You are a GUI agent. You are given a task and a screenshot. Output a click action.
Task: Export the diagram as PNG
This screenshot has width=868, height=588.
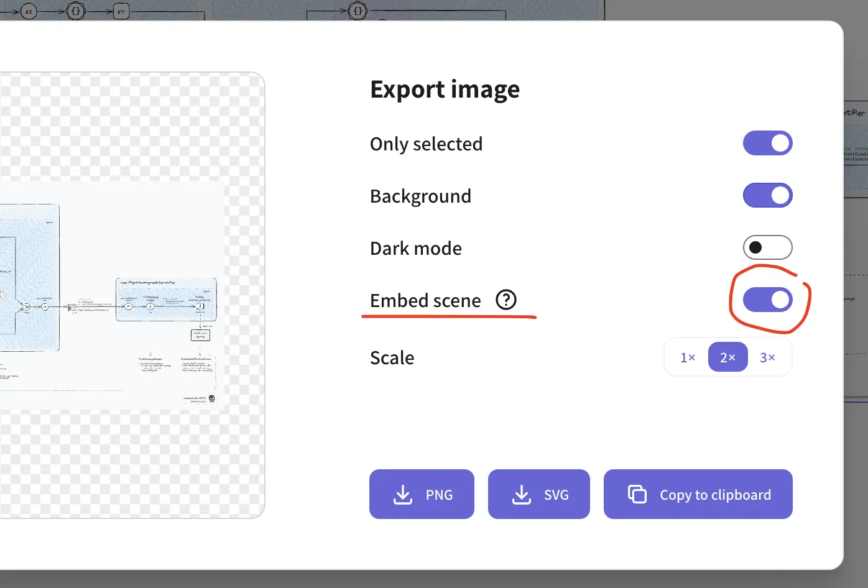tap(422, 494)
